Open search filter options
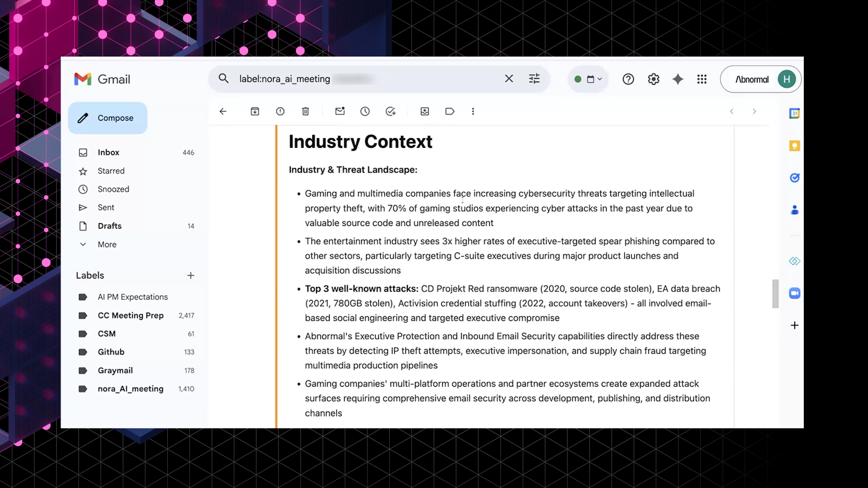This screenshot has width=868, height=488. click(x=534, y=79)
